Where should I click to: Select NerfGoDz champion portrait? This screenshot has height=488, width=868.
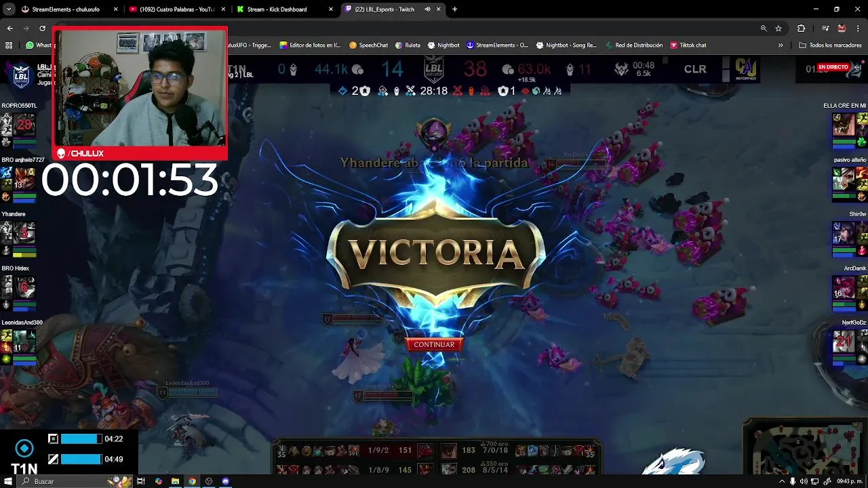844,341
